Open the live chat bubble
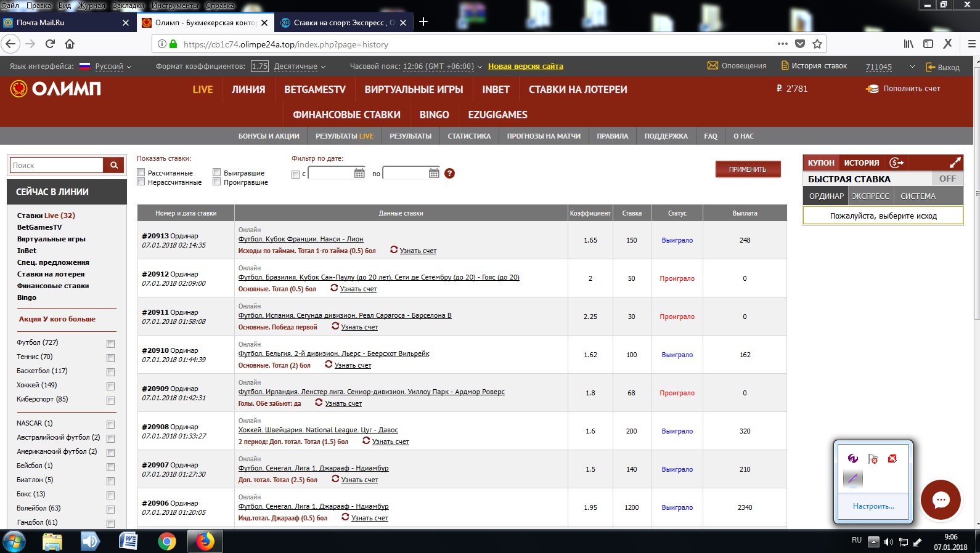Viewport: 980px width, 553px height. pyautogui.click(x=941, y=499)
